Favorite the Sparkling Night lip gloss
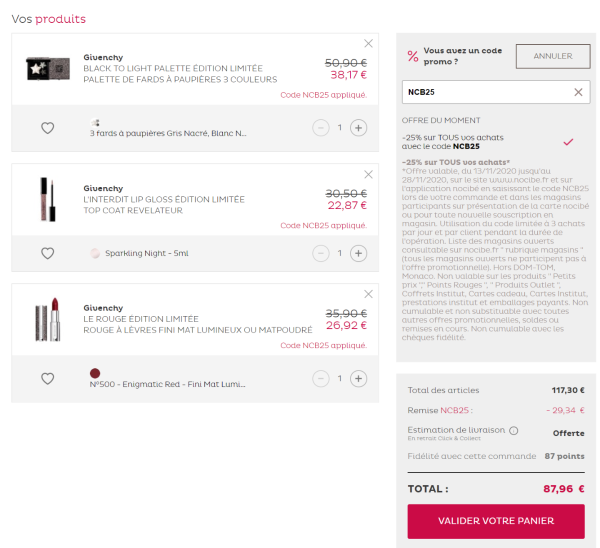 (47, 253)
